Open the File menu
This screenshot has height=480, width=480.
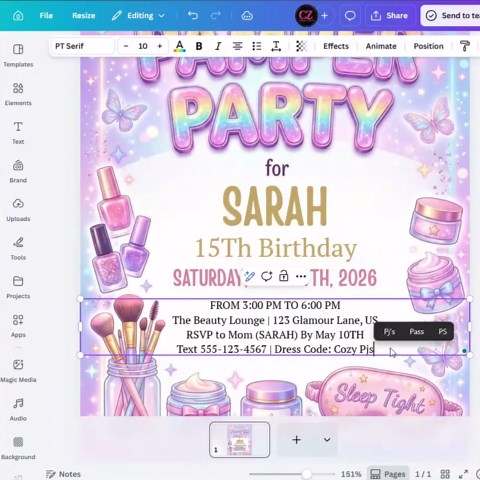click(x=46, y=16)
